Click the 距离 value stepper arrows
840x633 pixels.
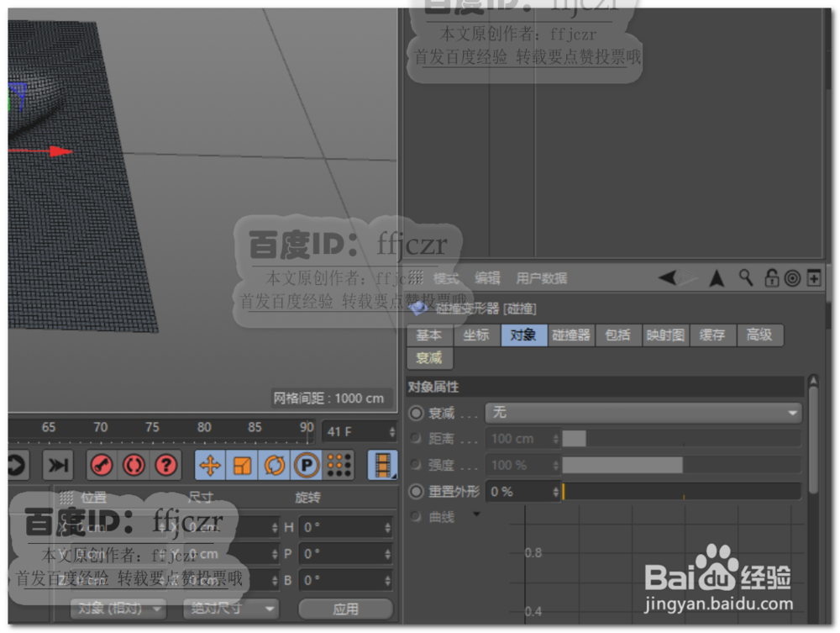tap(555, 439)
